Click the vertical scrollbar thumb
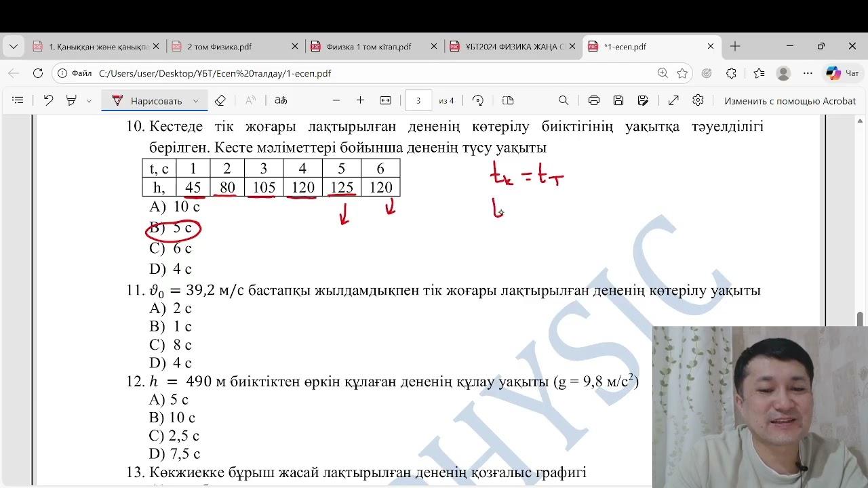 point(861,319)
